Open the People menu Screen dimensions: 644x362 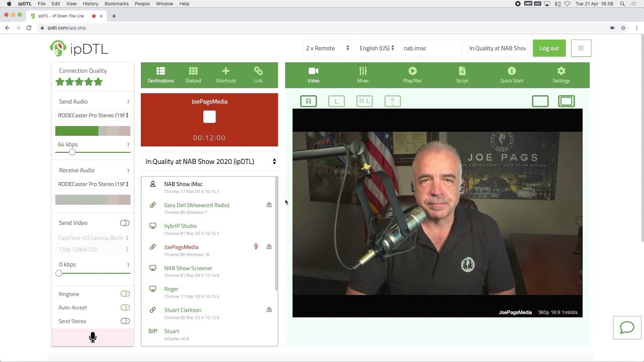(x=142, y=4)
